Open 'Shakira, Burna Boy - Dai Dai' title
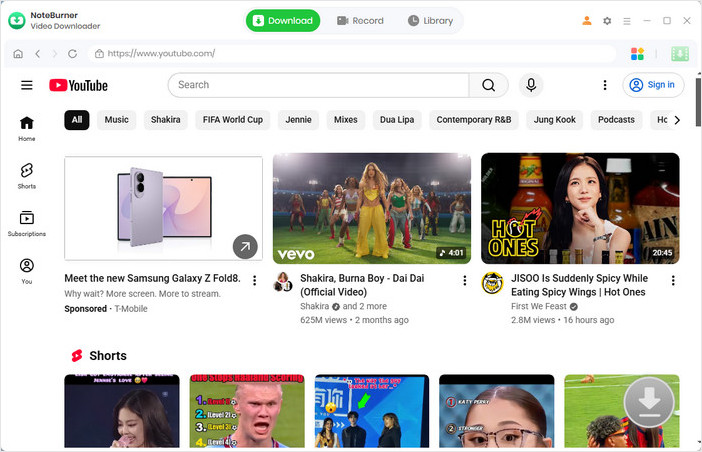Viewport: 702px width, 452px height. [x=362, y=285]
